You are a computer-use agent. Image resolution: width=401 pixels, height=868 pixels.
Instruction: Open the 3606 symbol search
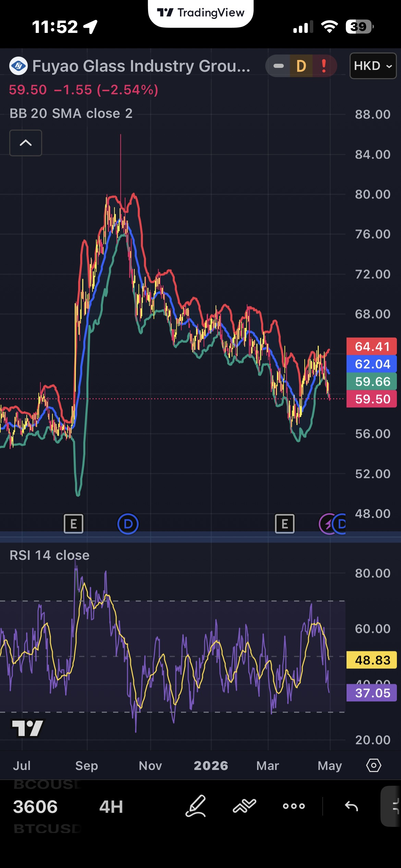pyautogui.click(x=35, y=807)
